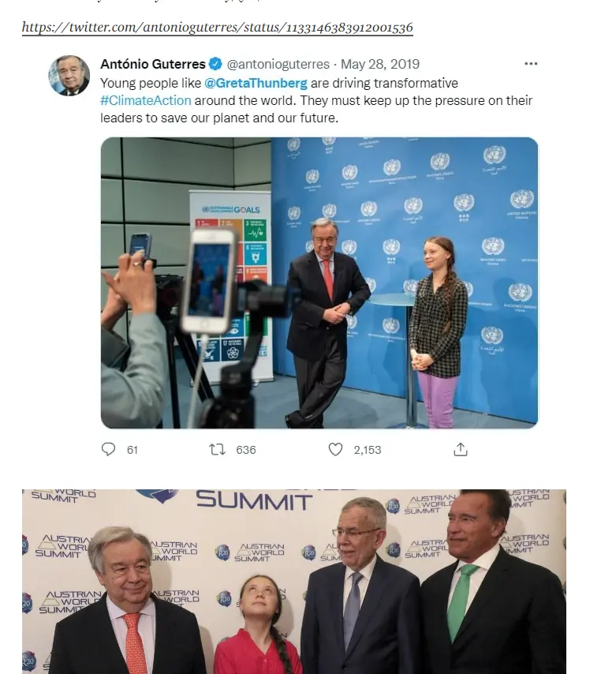Click the SDG Goals banner in tweet photo
Viewport: 616px width, 674px height.
pos(230,286)
